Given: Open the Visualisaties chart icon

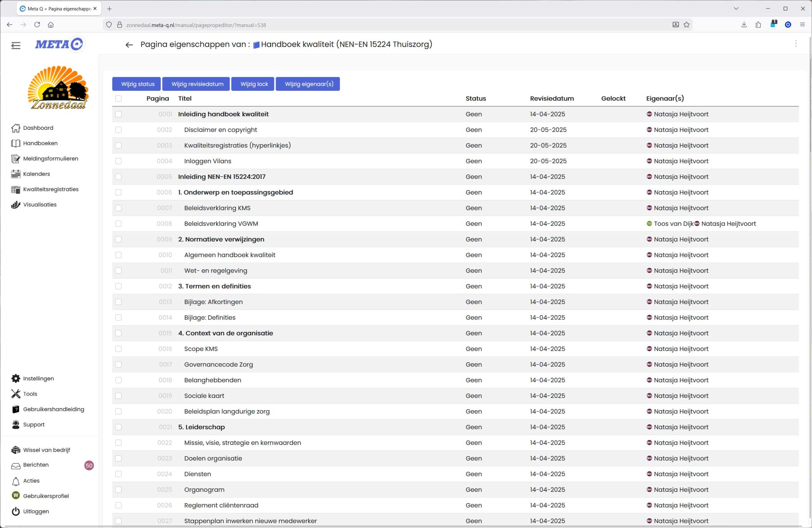Looking at the screenshot, I should (15, 205).
